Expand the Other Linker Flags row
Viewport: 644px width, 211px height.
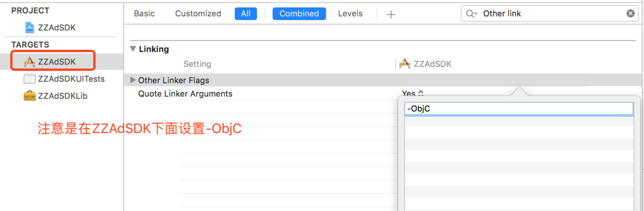click(x=133, y=81)
